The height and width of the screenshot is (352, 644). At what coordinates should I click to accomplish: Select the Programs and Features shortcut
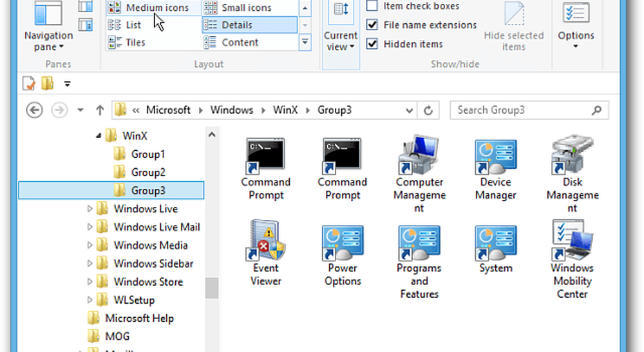click(419, 243)
